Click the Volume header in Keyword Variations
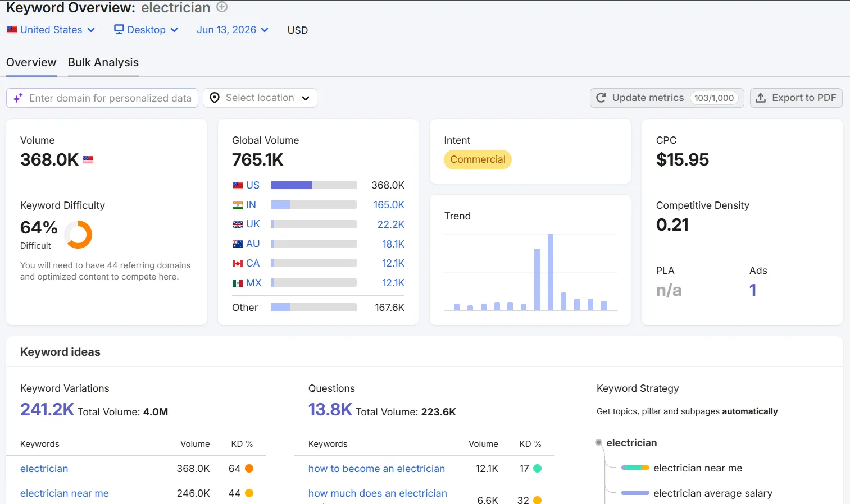The image size is (850, 504). 195,444
